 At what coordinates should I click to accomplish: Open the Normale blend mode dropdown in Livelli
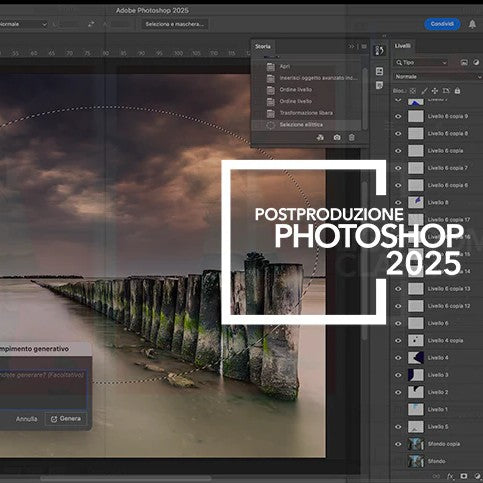[x=438, y=77]
